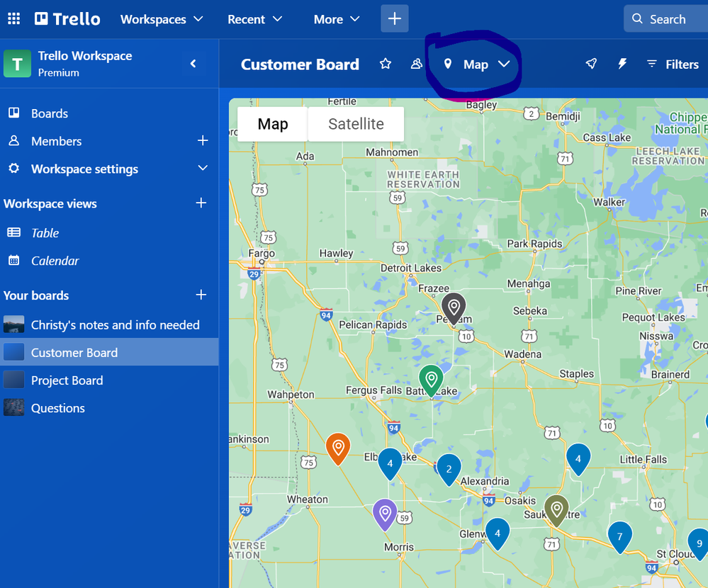Open Boards in the sidebar
Screen dimensions: 708x588
[49, 113]
